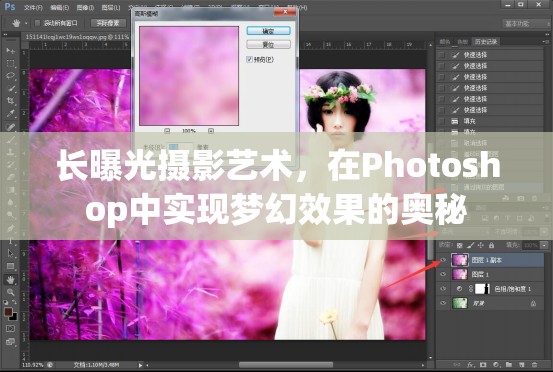
Task: Select the Healing Brush tool
Action: tap(11, 127)
